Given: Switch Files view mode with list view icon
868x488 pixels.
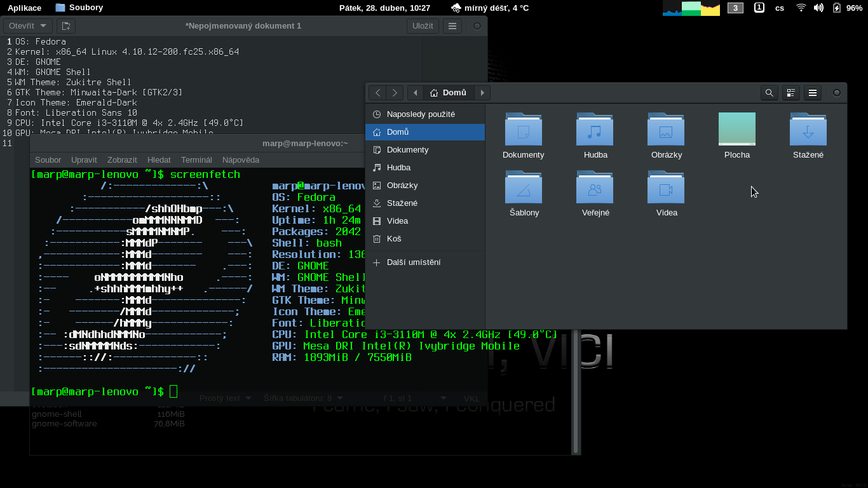Looking at the screenshot, I should (791, 93).
